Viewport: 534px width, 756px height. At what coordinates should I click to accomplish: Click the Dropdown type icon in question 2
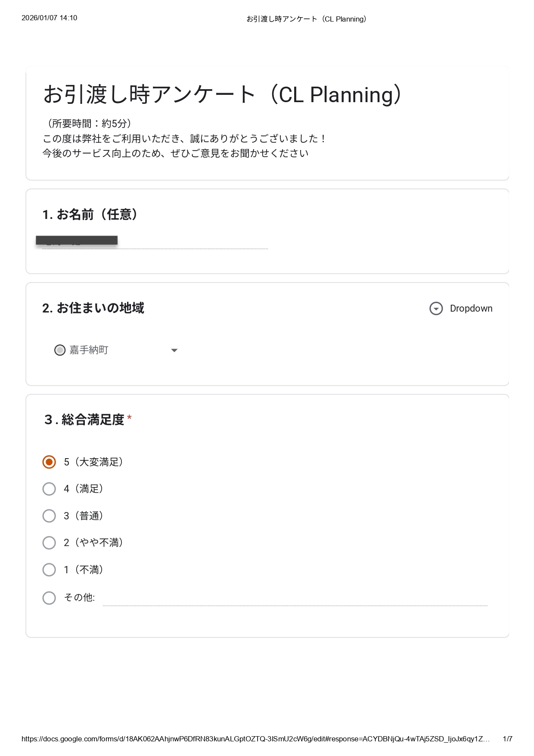[436, 309]
